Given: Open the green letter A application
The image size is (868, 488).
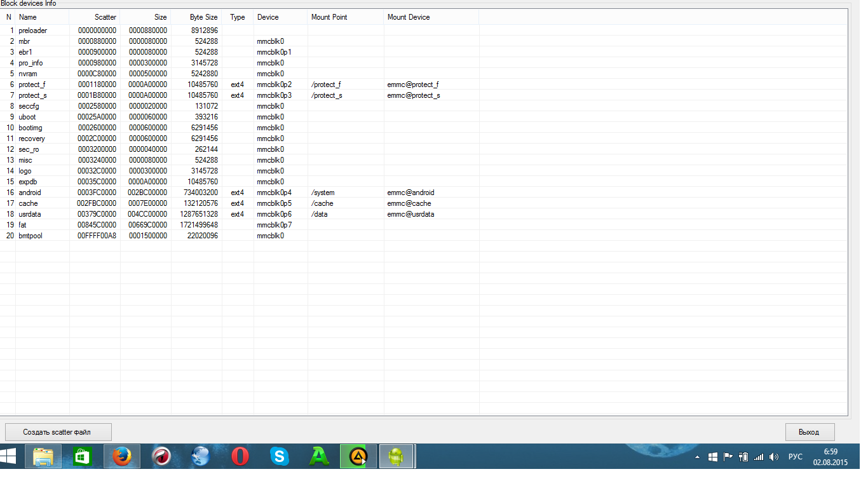Looking at the screenshot, I should [319, 456].
